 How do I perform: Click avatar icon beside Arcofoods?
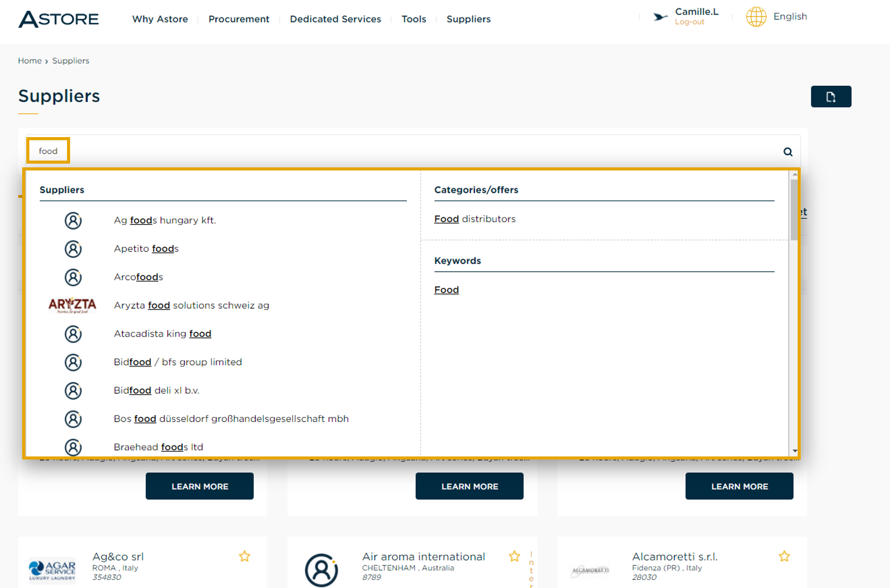pyautogui.click(x=73, y=277)
